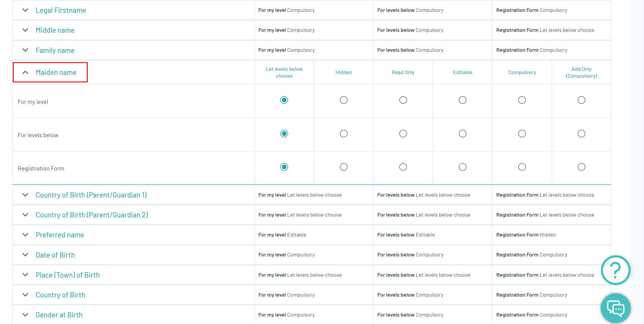Expand Place (Town) of Birth row
Image resolution: width=644 pixels, height=324 pixels.
(x=25, y=275)
